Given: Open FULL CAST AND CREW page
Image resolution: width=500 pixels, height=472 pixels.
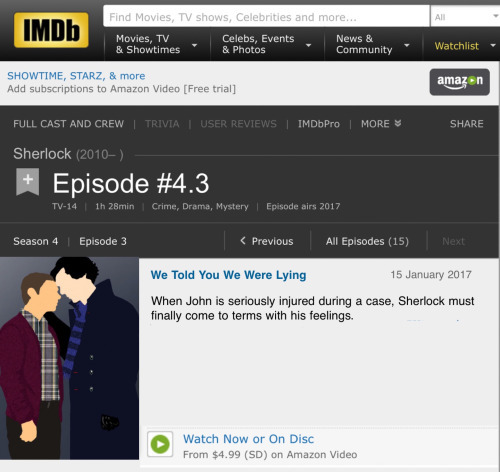Looking at the screenshot, I should tap(69, 124).
